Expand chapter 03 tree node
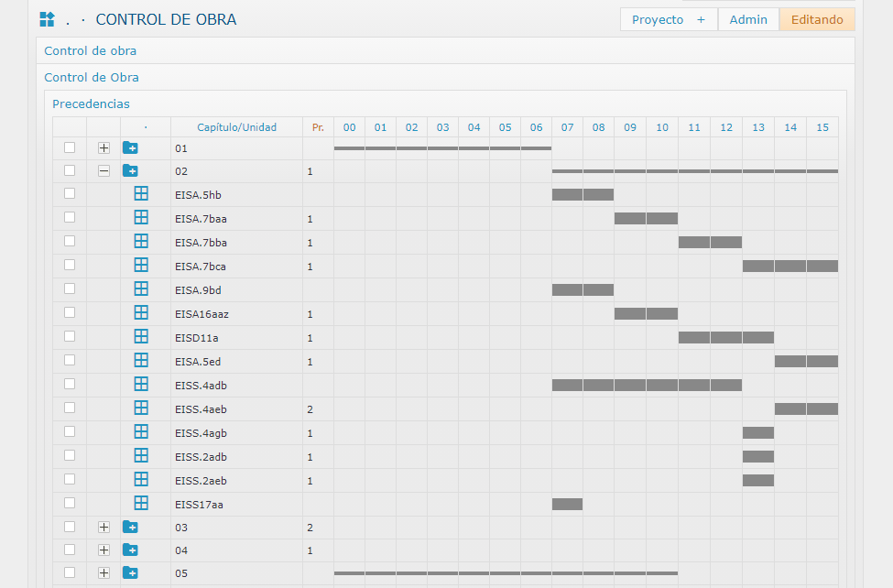Screen dimensions: 893x588 103,527
